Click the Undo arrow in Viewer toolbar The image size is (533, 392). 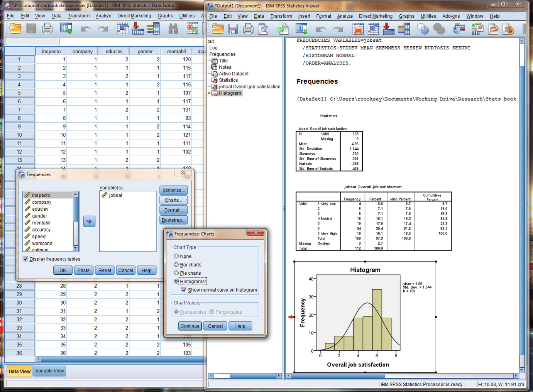[321, 29]
